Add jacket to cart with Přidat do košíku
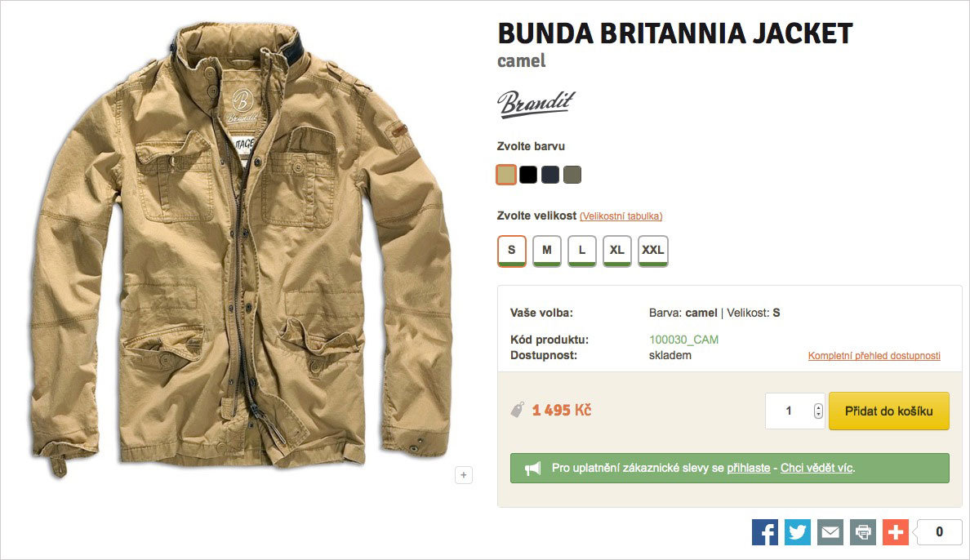This screenshot has height=560, width=970. pos(889,411)
